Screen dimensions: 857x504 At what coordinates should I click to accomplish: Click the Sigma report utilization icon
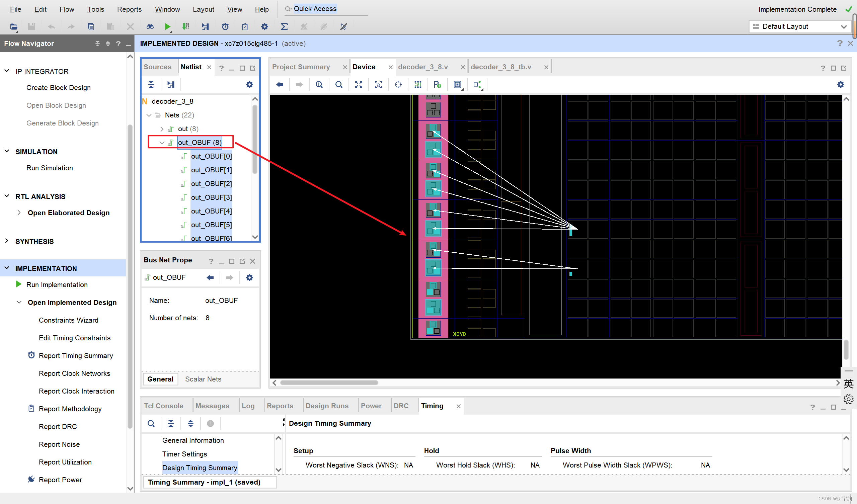point(284,26)
